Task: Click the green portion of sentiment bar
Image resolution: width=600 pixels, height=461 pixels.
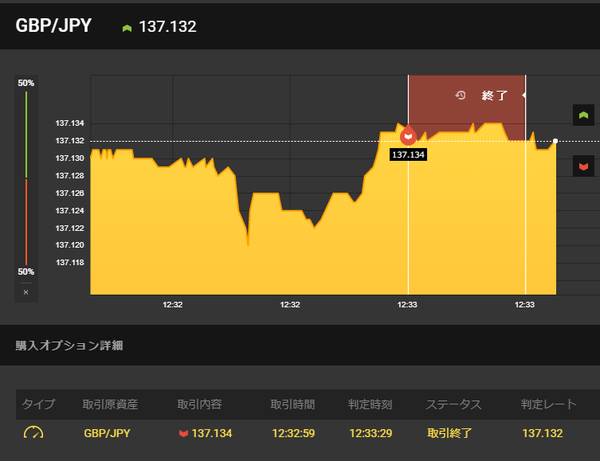Action: pyautogui.click(x=26, y=135)
